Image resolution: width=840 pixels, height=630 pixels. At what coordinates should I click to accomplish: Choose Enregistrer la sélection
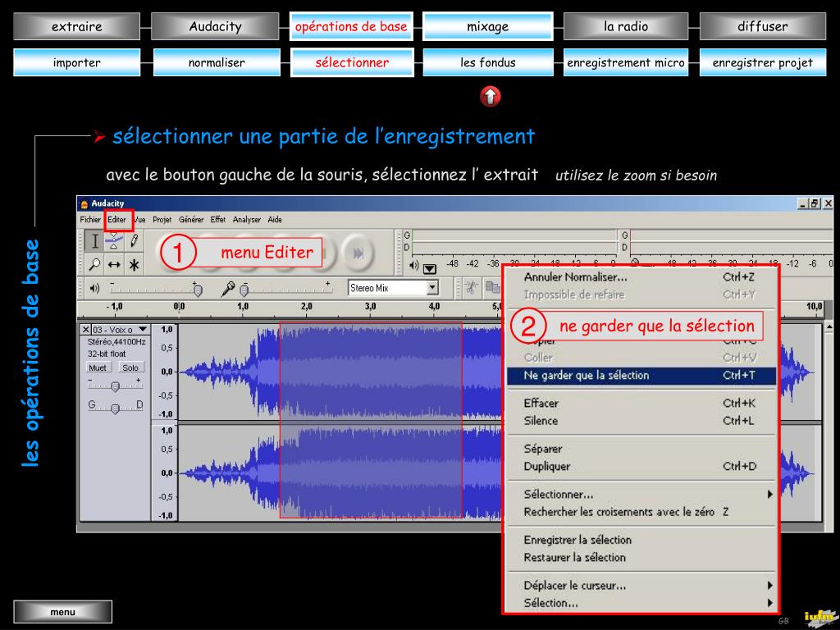[x=641, y=540]
